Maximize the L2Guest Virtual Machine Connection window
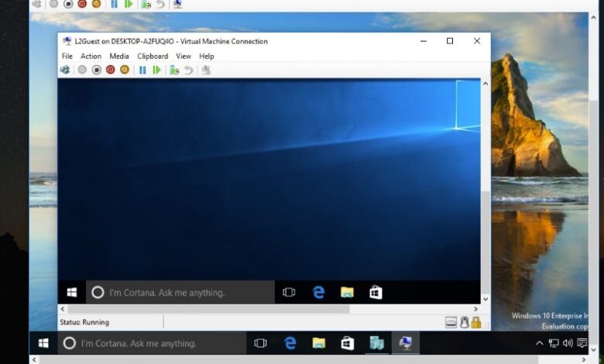Viewport: 604px width, 364px height. click(450, 41)
